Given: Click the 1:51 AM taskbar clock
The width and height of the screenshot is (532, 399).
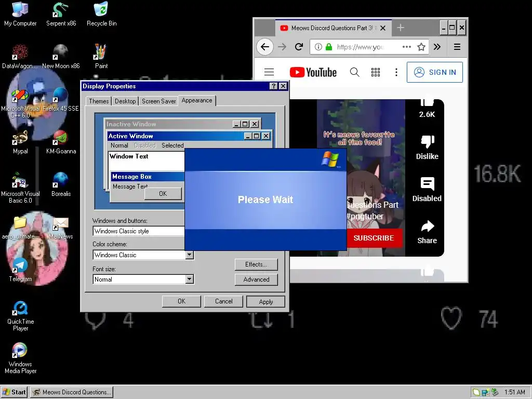Looking at the screenshot, I should [x=514, y=392].
